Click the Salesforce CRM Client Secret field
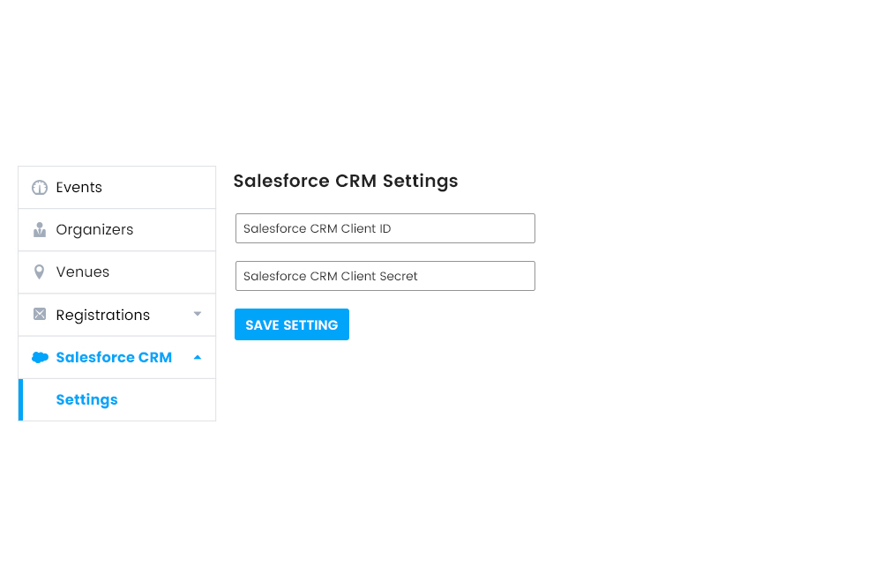882x588 pixels. point(385,275)
